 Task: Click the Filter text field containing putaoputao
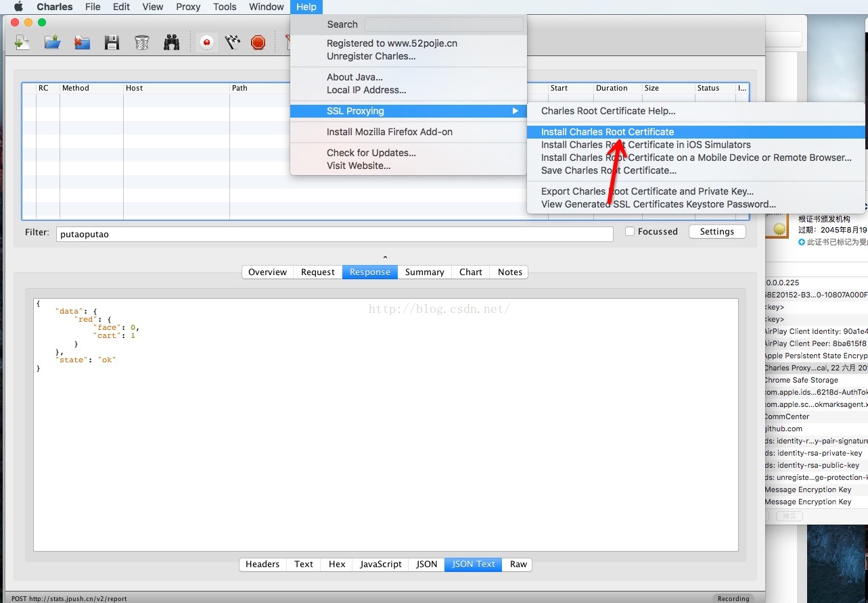coord(334,234)
